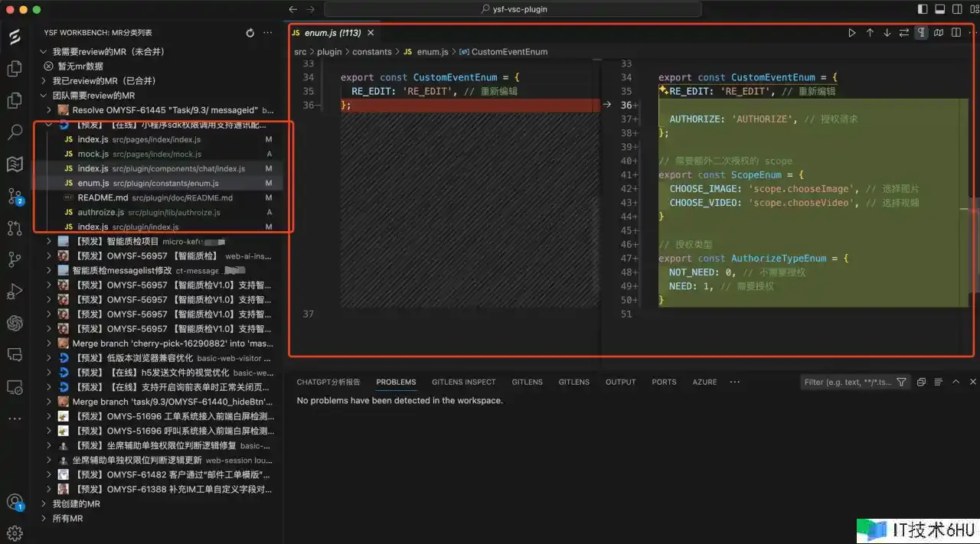Image resolution: width=980 pixels, height=544 pixels.
Task: Open the Search view in activity bar
Action: tap(15, 132)
